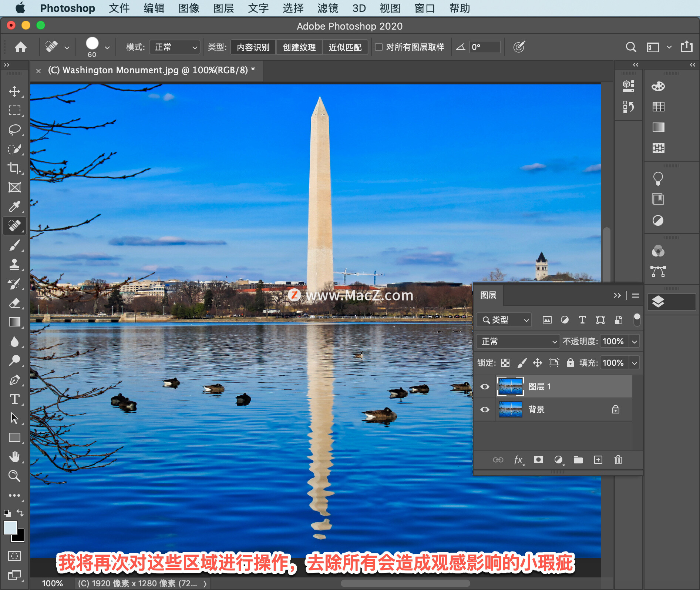This screenshot has height=590, width=700.
Task: Toggle pressure for size icon
Action: click(519, 47)
